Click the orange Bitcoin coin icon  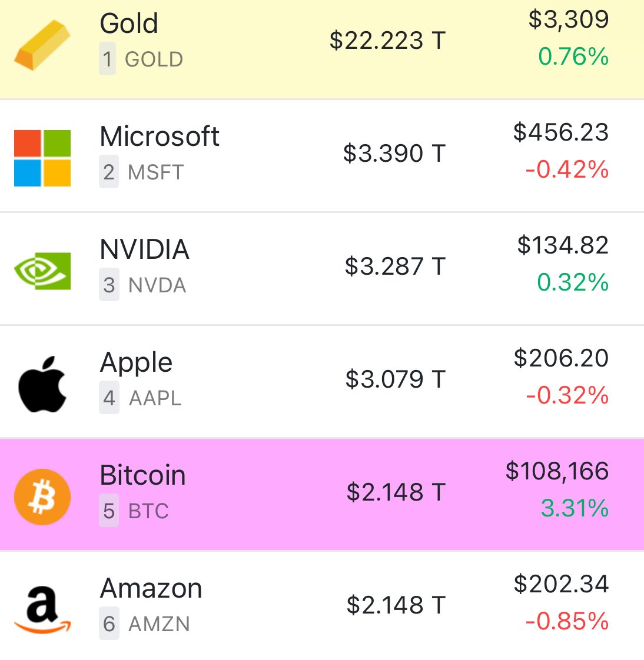tap(42, 496)
